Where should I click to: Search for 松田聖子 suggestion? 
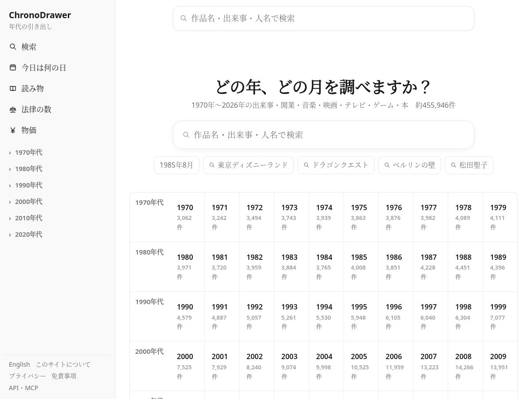pyautogui.click(x=469, y=165)
